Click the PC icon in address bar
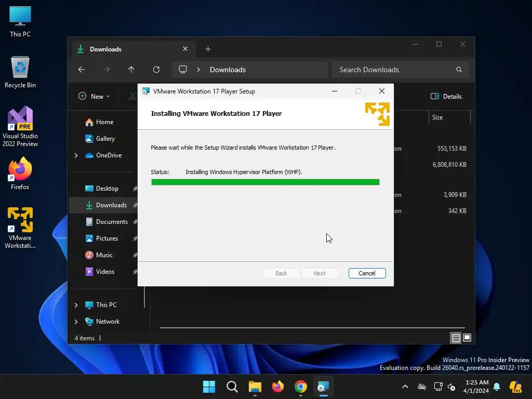 [x=183, y=70]
